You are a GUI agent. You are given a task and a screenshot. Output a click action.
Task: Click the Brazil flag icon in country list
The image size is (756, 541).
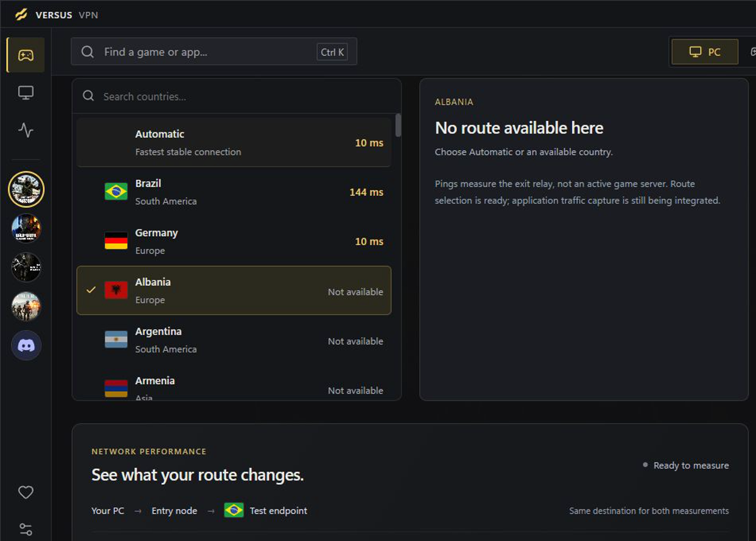(116, 191)
